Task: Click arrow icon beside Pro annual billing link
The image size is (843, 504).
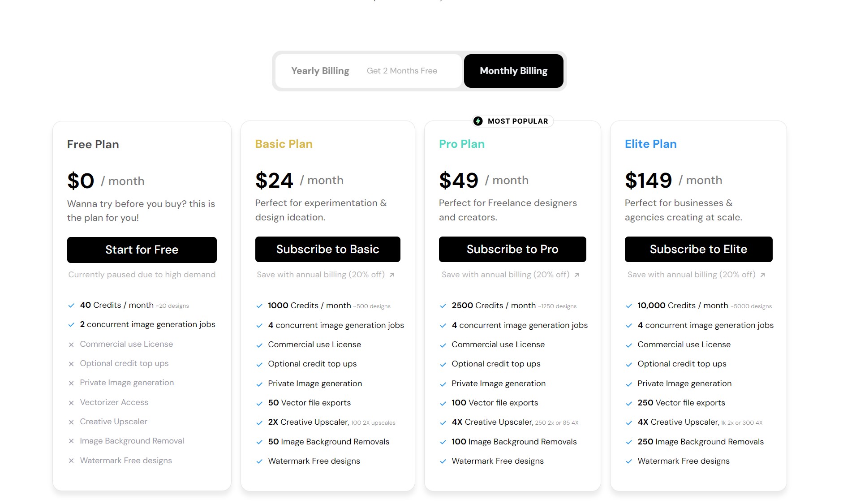Action: pos(577,275)
